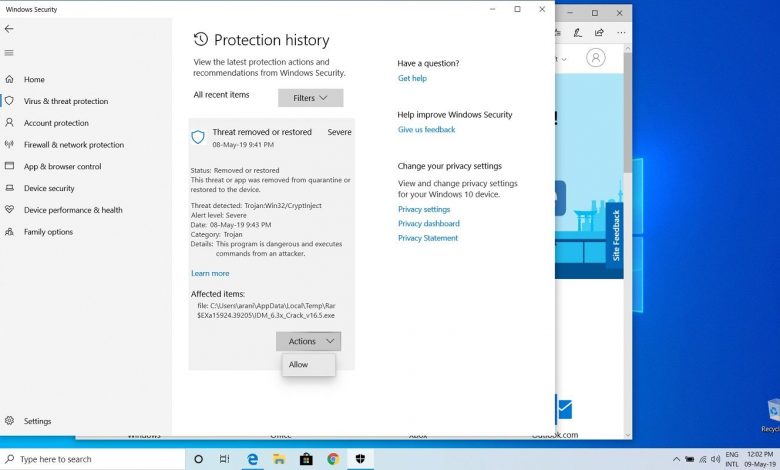Click the Site Feedback tab in browser
780x470 pixels.
tap(615, 236)
